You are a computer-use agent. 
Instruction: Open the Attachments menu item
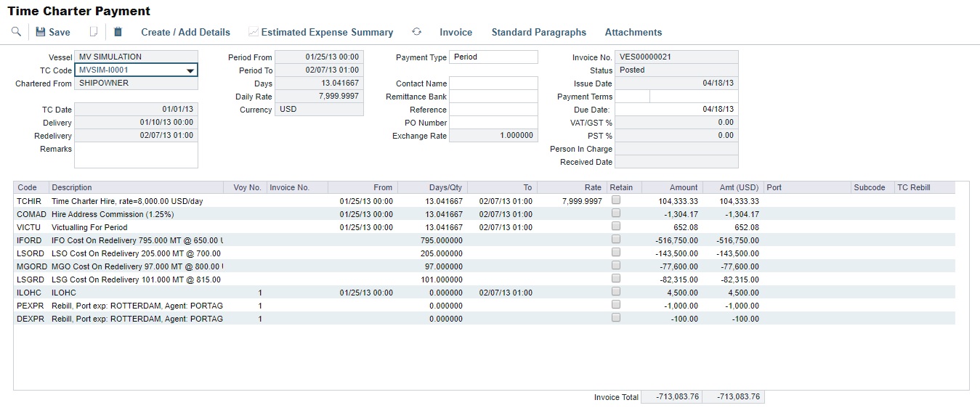tap(633, 32)
